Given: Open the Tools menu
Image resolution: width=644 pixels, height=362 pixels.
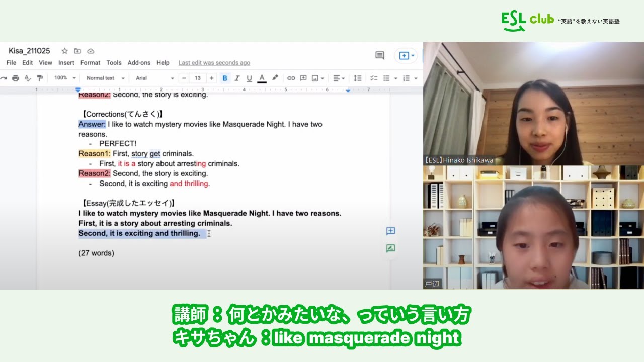Looking at the screenshot, I should point(114,63).
